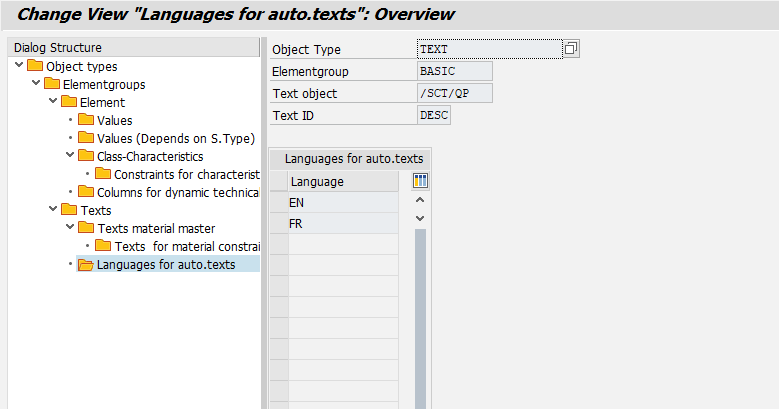Click the table settings grid icon
The width and height of the screenshot is (779, 409).
click(x=420, y=181)
